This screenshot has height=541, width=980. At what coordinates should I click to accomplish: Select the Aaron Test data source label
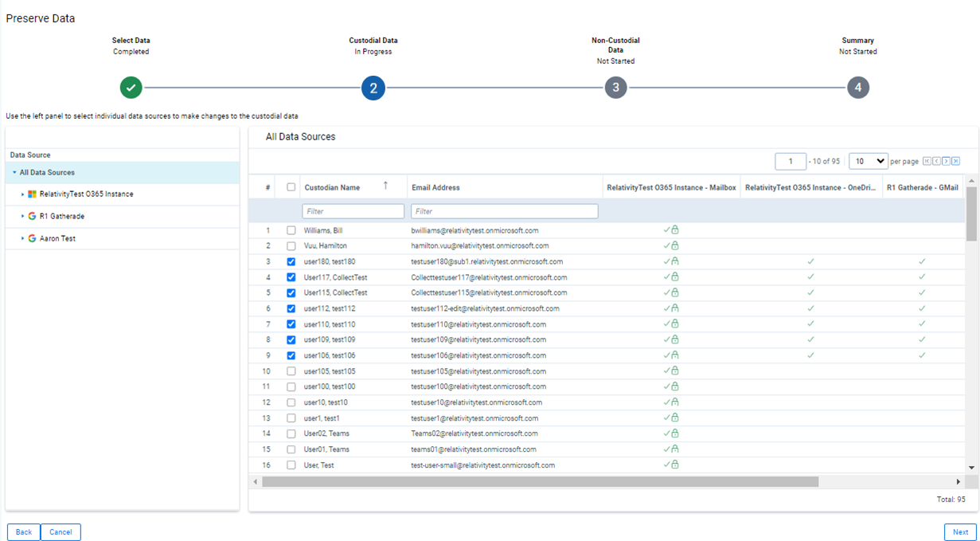click(57, 238)
